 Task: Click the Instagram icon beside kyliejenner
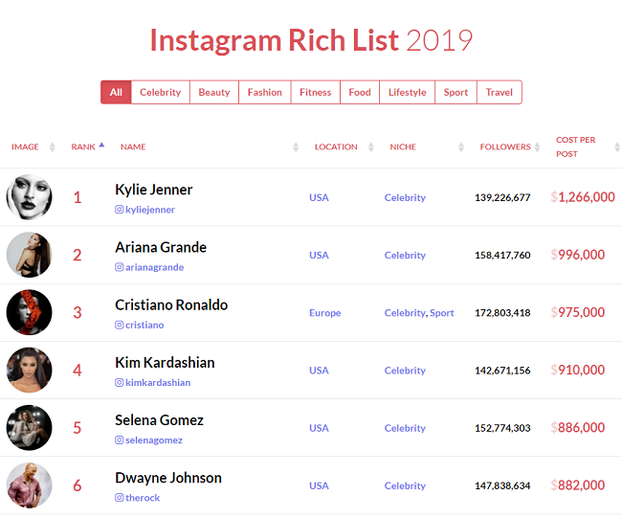(x=119, y=209)
